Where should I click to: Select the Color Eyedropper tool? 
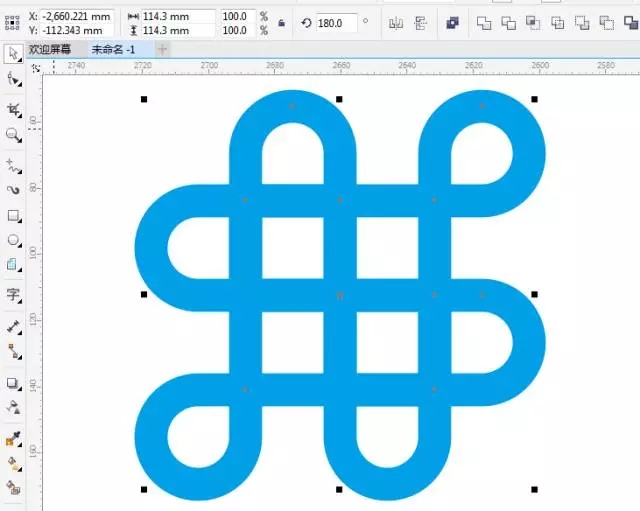point(13,439)
